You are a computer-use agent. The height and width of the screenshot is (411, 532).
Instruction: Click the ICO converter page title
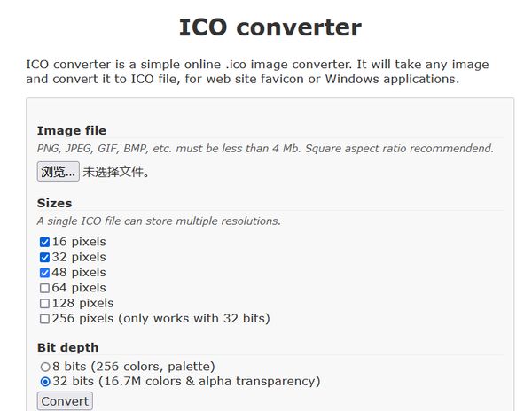tap(270, 27)
